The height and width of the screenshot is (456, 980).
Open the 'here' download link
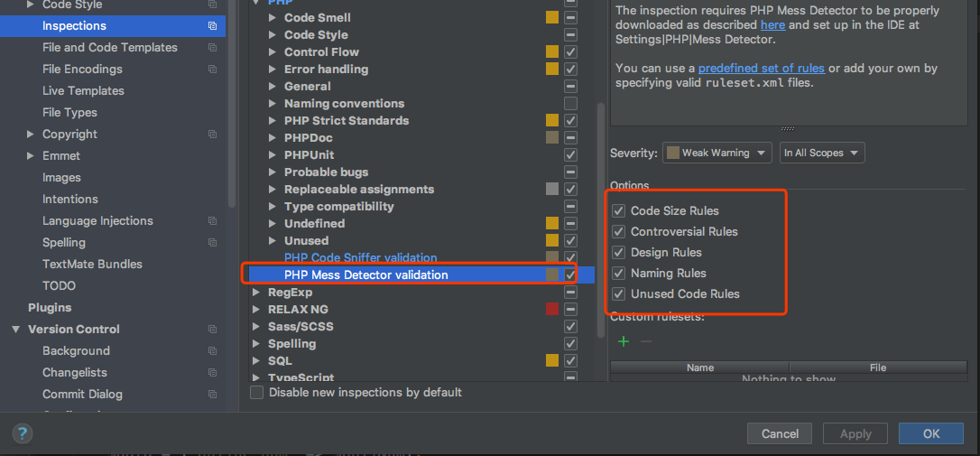(772, 25)
